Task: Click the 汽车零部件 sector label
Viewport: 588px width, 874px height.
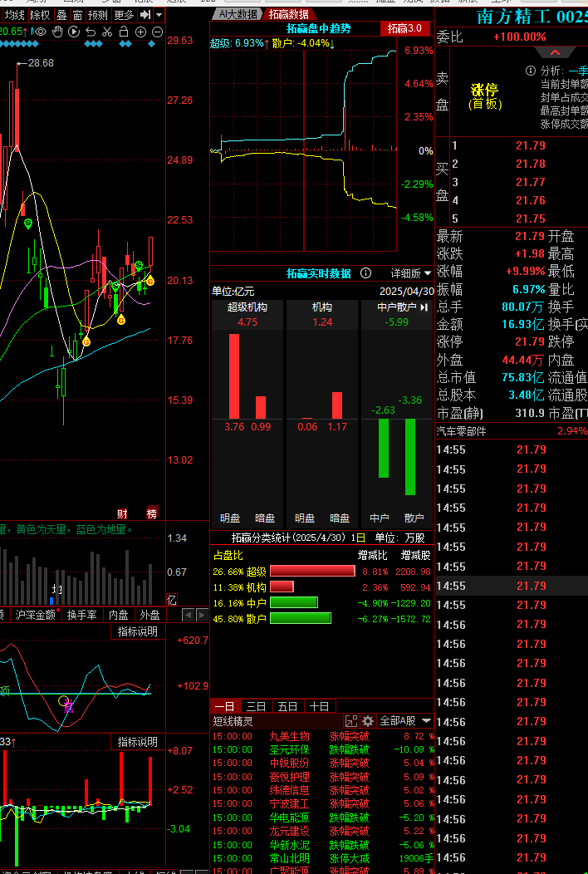Action: (461, 431)
